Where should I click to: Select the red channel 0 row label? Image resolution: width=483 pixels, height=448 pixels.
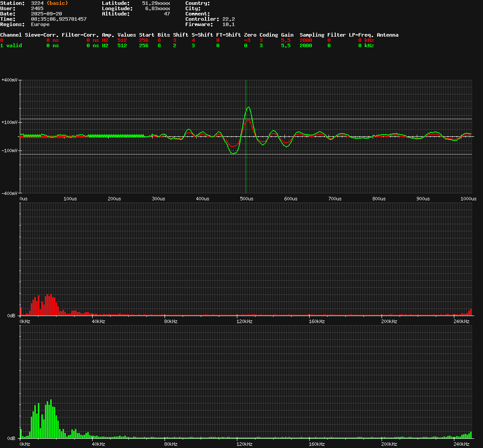pos(2,40)
